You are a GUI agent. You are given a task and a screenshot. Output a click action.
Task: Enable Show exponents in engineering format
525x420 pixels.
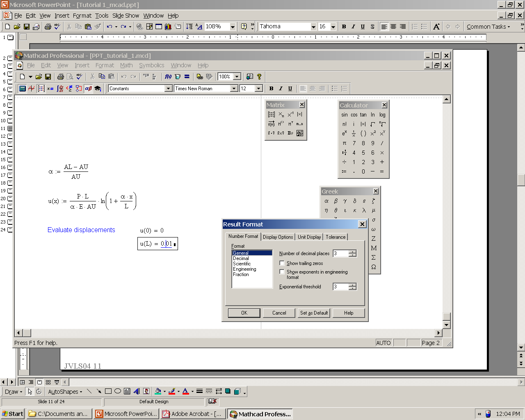(282, 272)
